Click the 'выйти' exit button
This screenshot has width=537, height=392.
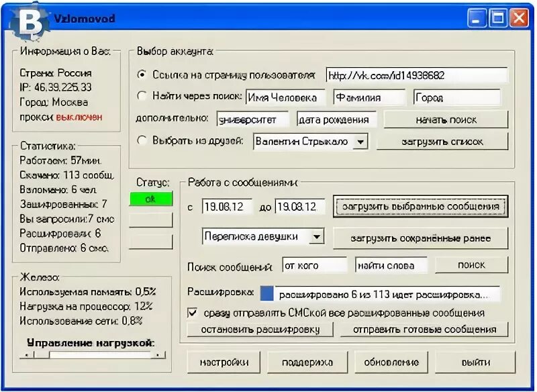(x=475, y=362)
